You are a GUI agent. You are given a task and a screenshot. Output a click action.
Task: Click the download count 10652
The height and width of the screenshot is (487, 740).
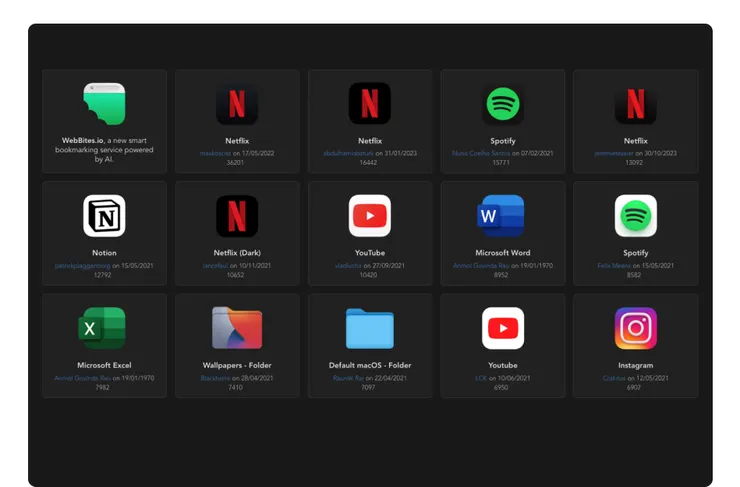[x=235, y=274]
